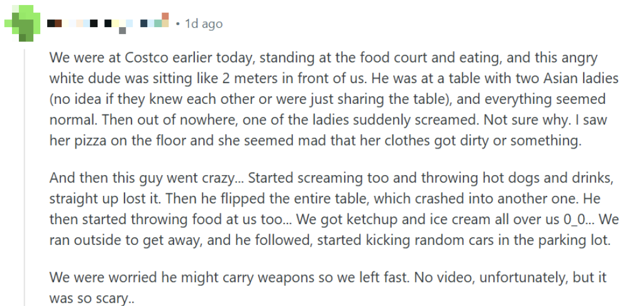Click the text "was so scary.."
This screenshot has width=644, height=306.
pyautogui.click(x=84, y=298)
